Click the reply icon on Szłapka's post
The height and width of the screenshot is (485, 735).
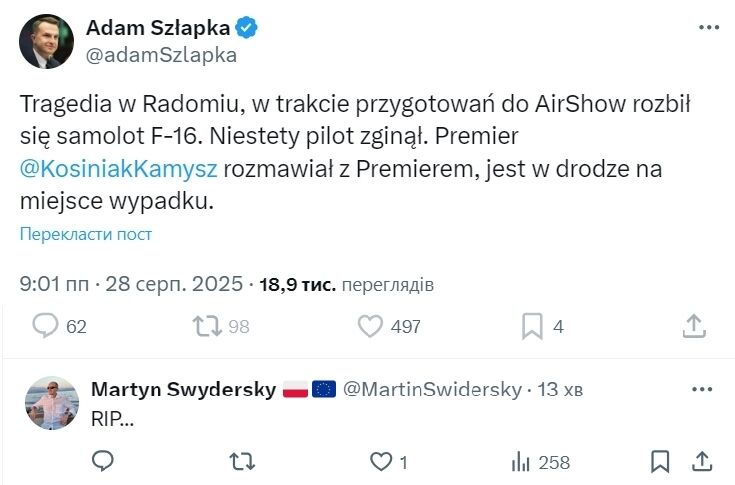pos(46,326)
